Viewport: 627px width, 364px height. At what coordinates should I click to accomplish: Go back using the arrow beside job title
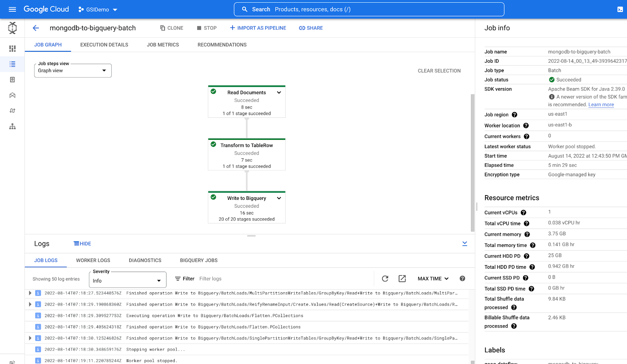(x=36, y=28)
